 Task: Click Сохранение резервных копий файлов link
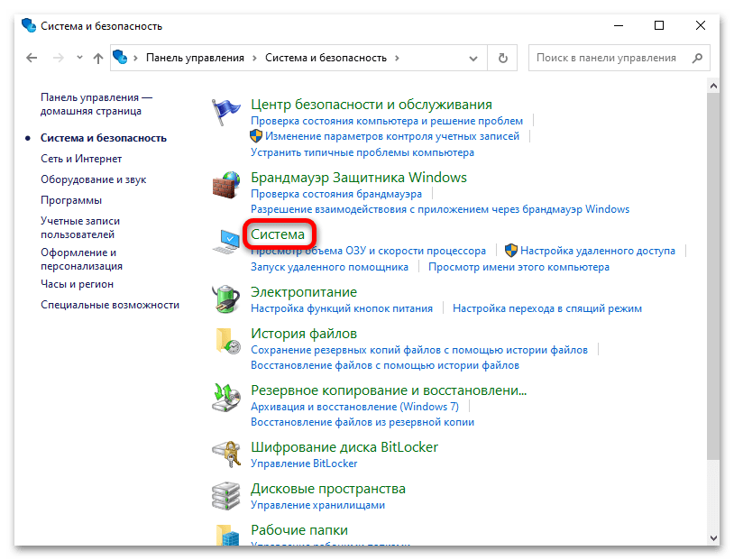419,350
